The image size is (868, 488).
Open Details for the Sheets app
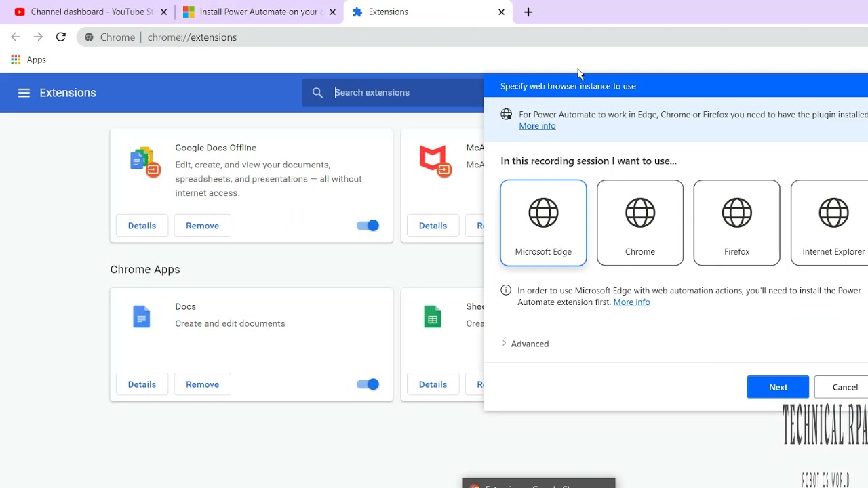pos(433,384)
